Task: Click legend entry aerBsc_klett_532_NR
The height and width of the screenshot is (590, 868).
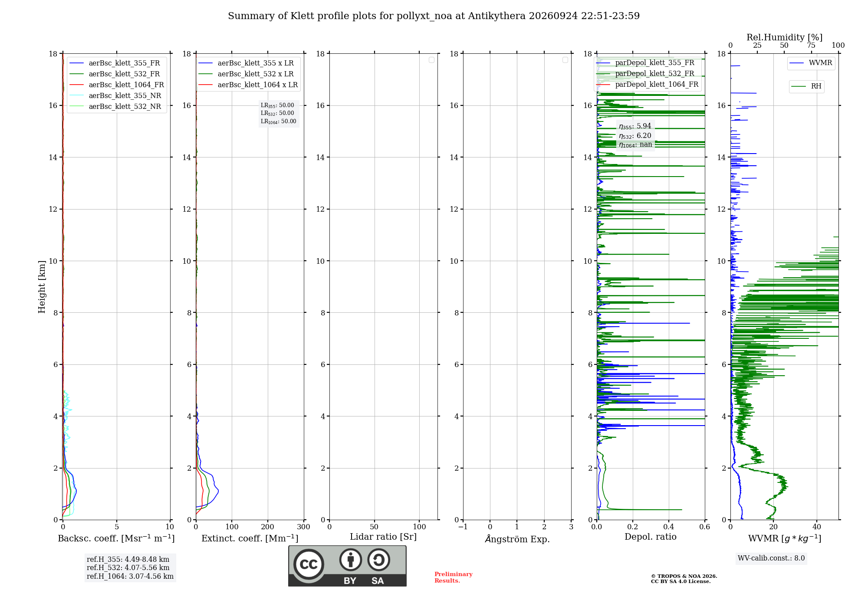Action: [116, 106]
